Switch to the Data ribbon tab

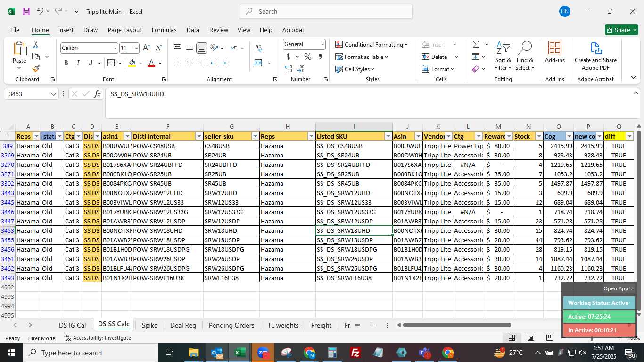[x=193, y=30]
